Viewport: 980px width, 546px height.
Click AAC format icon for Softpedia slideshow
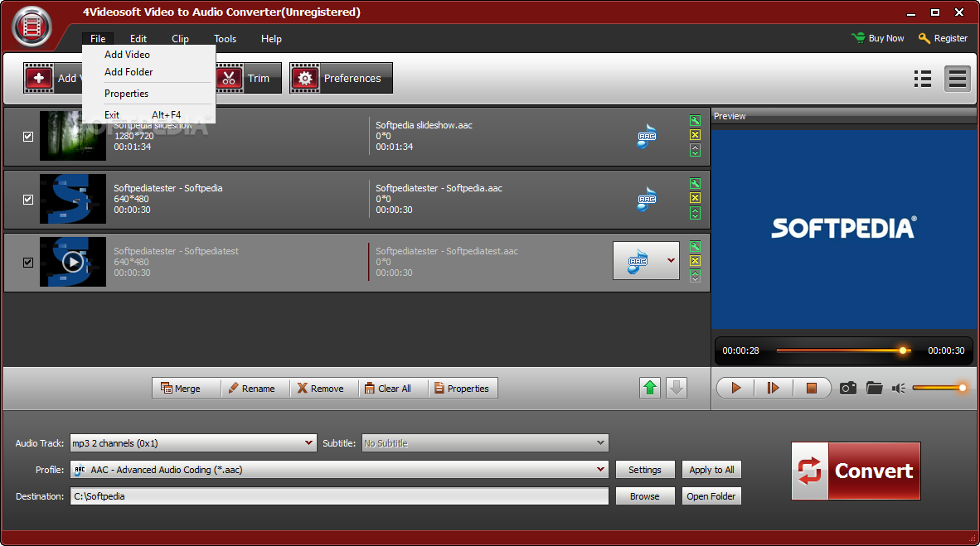[x=647, y=136]
